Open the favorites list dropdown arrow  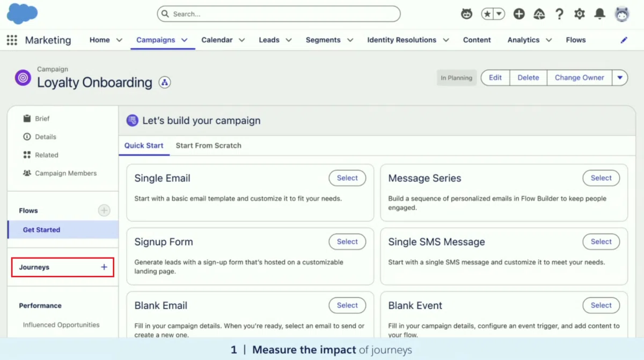[499, 14]
